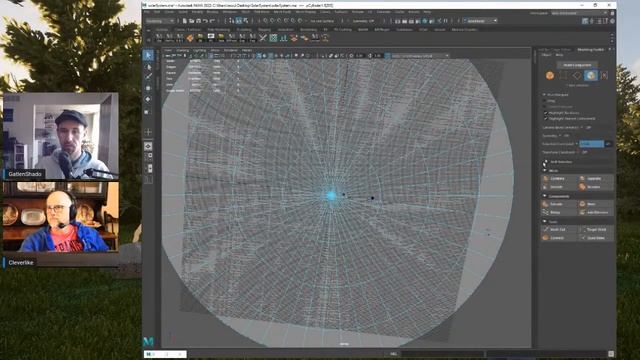The image size is (640, 360).
Task: Click the Open Scene icon in status line
Action: [191, 21]
